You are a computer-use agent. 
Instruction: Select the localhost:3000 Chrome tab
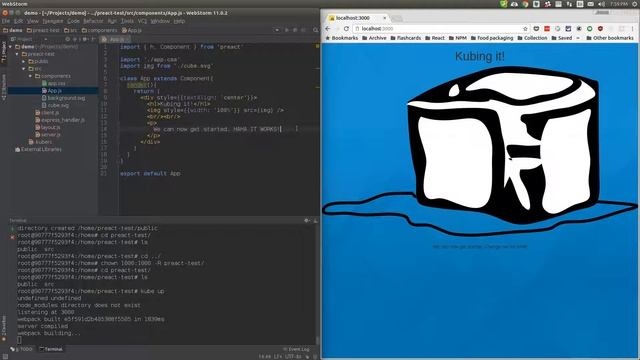(357, 18)
